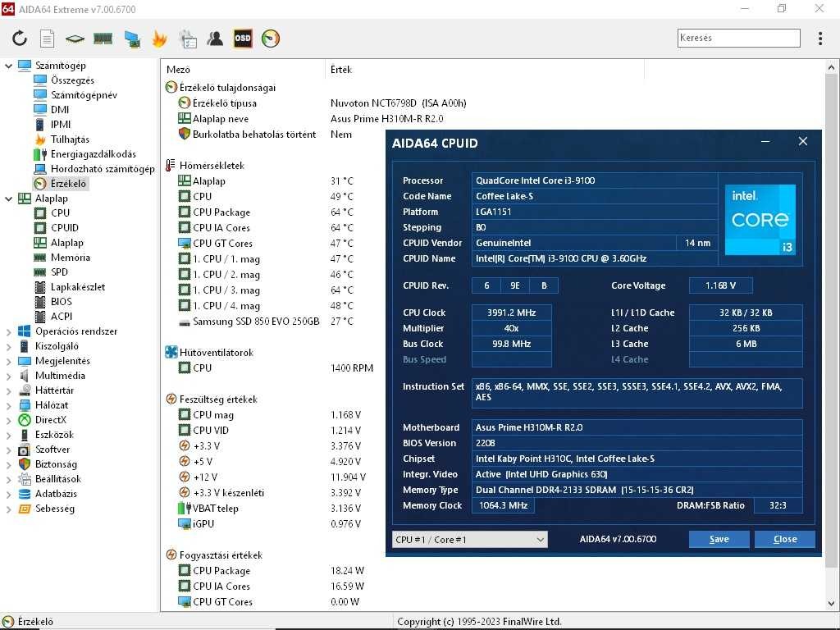This screenshot has height=630, width=840.
Task: Click the user silhouette toolbar icon
Action: click(x=216, y=39)
